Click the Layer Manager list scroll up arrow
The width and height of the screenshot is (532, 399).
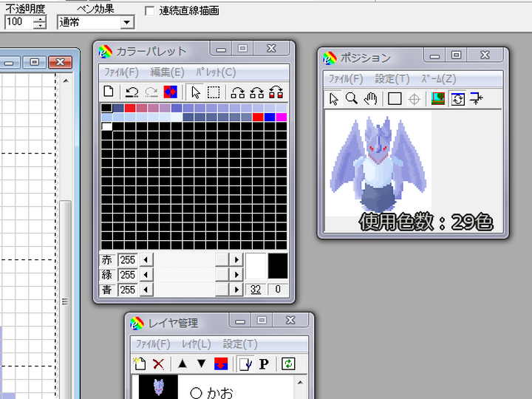[300, 383]
